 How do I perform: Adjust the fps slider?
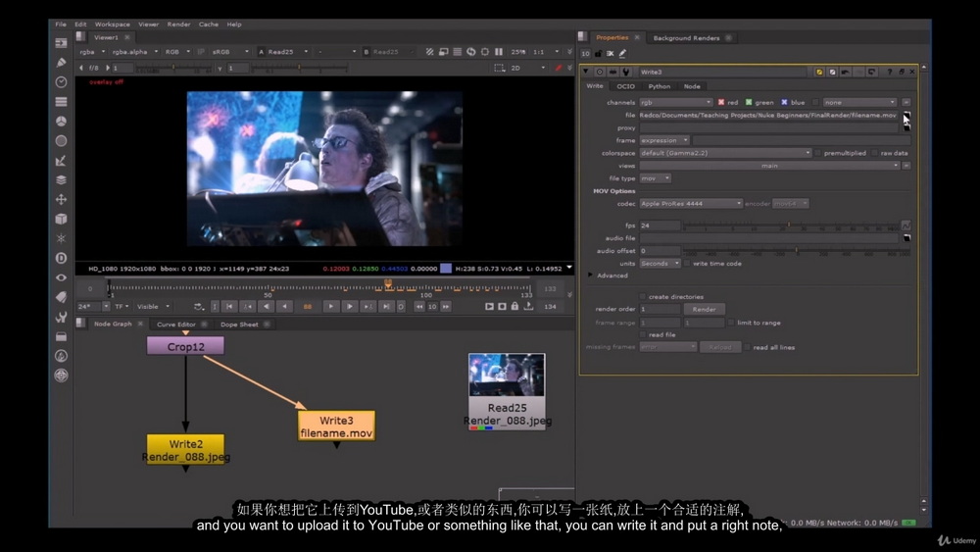click(x=790, y=226)
